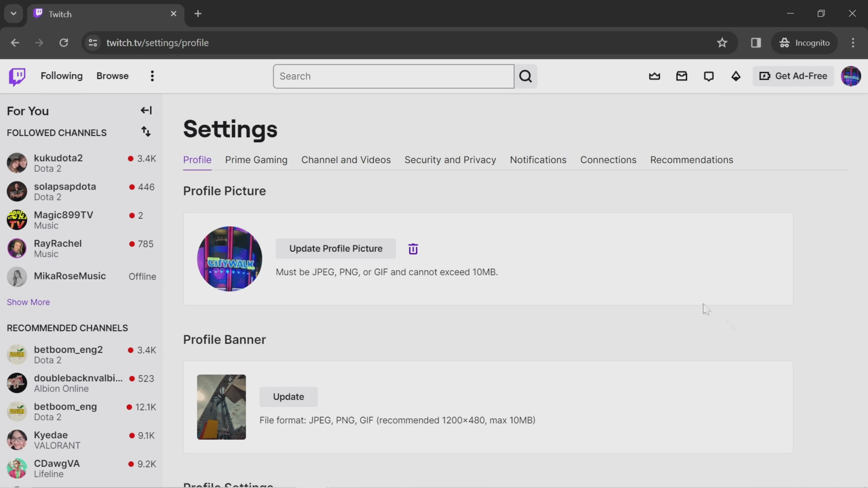Open MikaRoseMusic offline channel
868x488 pixels.
coord(81,277)
